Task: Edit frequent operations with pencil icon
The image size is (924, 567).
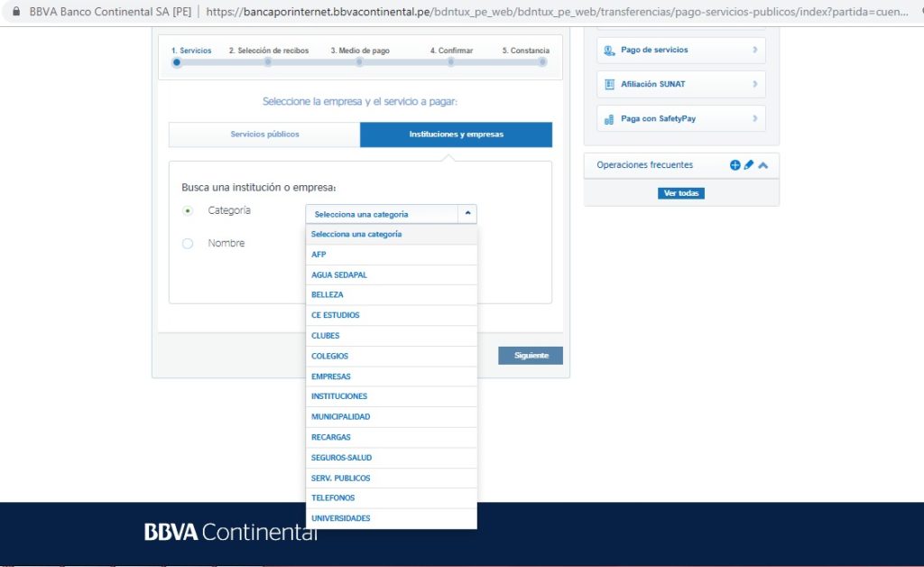Action: click(749, 165)
